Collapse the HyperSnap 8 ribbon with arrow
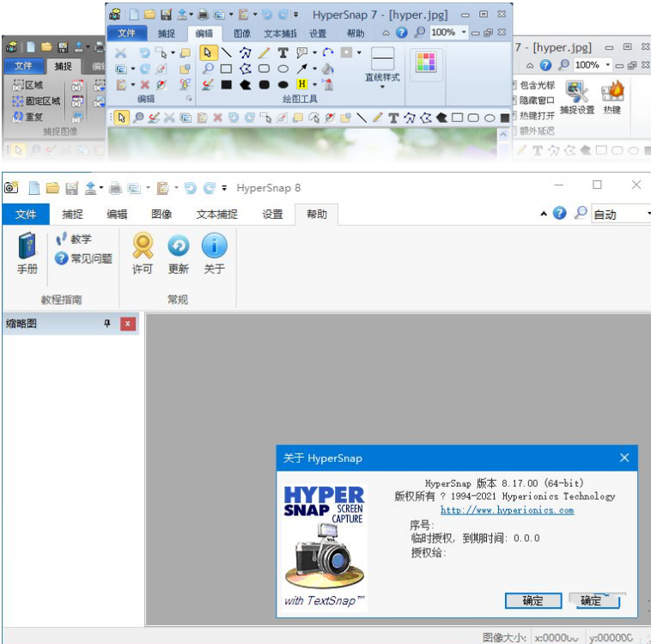The width and height of the screenshot is (651, 644). [544, 214]
